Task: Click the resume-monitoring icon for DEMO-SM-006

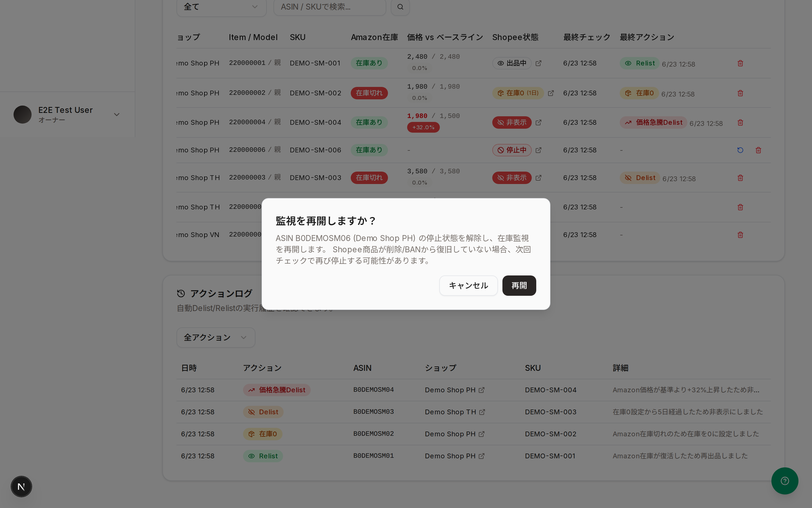Action: pos(740,150)
